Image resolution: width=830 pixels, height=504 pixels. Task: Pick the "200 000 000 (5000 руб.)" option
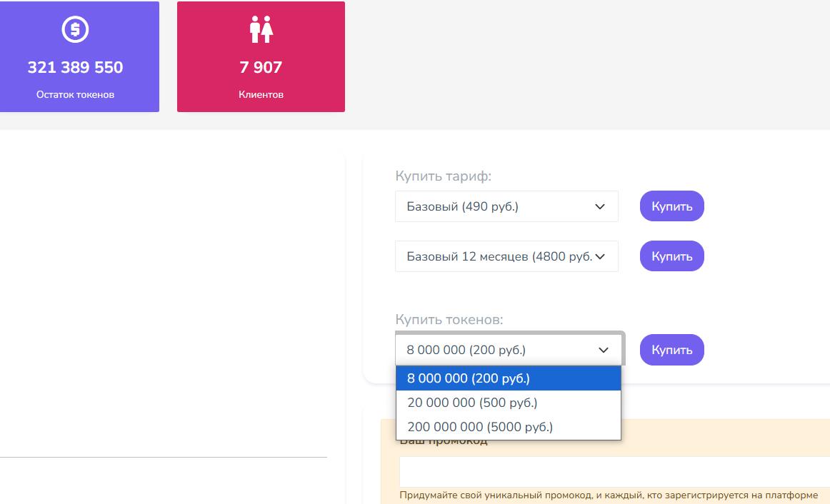point(508,427)
